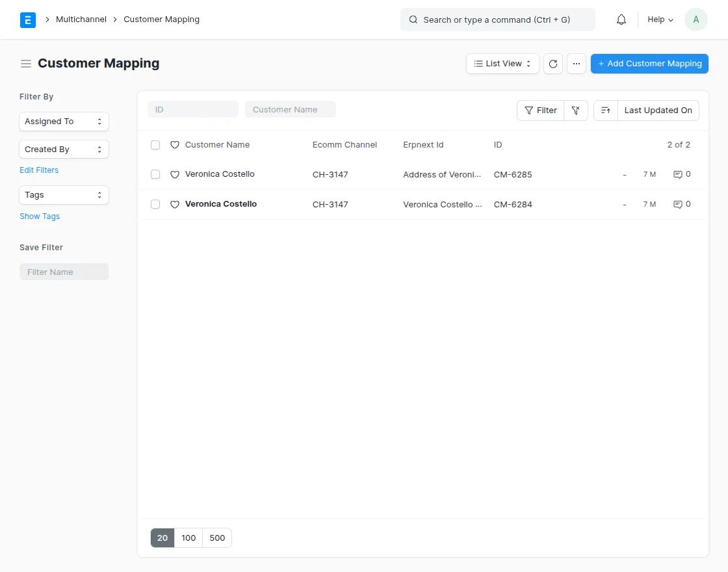Image resolution: width=728 pixels, height=572 pixels.
Task: Select the CM-6284 row checkbox
Action: pos(155,204)
